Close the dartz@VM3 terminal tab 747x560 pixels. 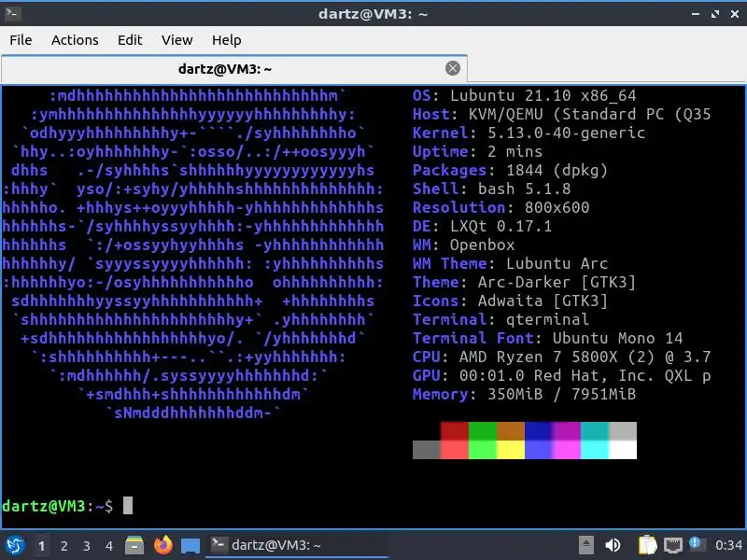point(453,68)
